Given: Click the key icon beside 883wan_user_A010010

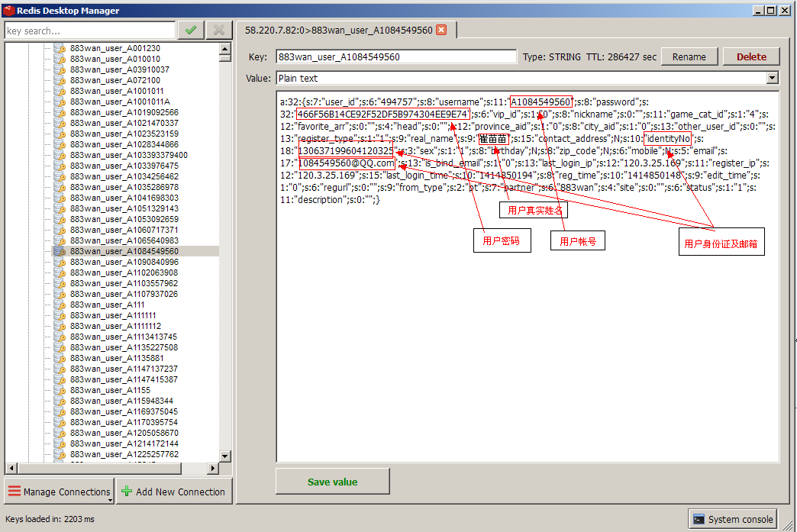Looking at the screenshot, I should 60,59.
